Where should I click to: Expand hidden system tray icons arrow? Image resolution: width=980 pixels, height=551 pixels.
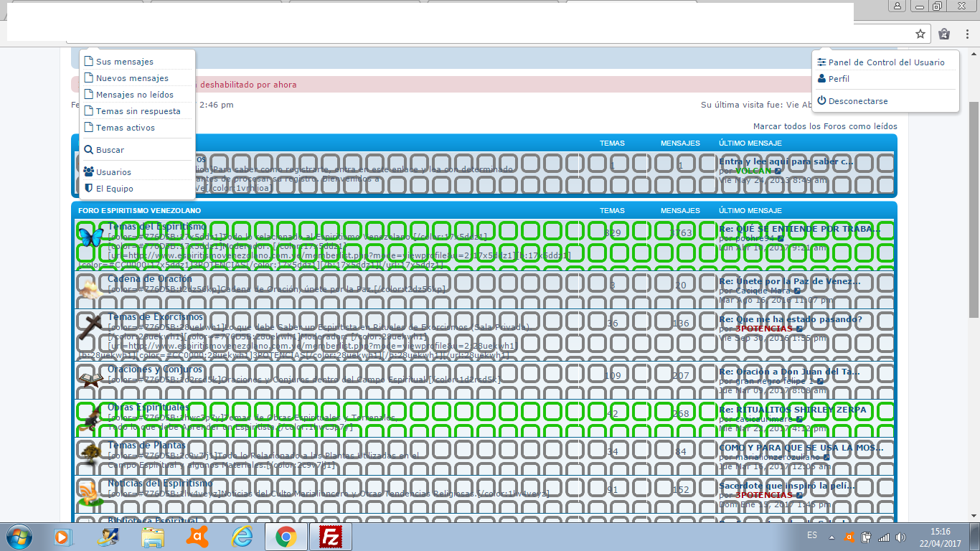831,537
